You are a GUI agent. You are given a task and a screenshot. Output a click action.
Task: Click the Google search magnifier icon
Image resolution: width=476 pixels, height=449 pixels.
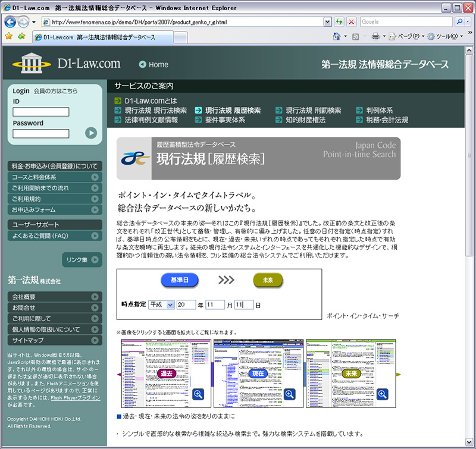point(459,21)
